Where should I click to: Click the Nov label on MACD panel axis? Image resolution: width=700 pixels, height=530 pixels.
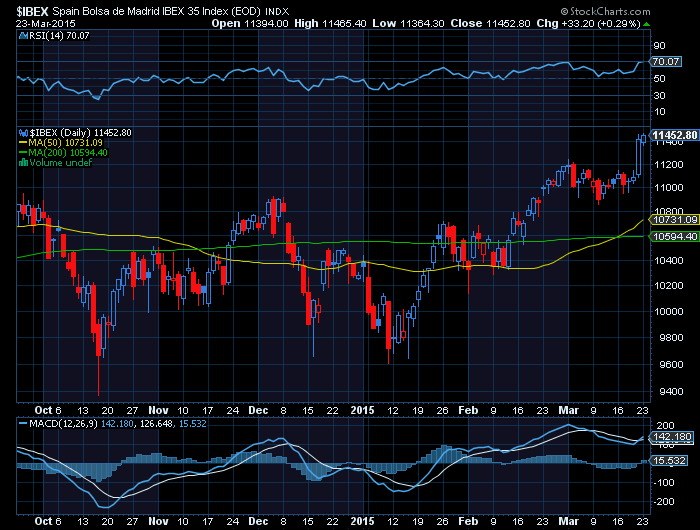coord(158,522)
